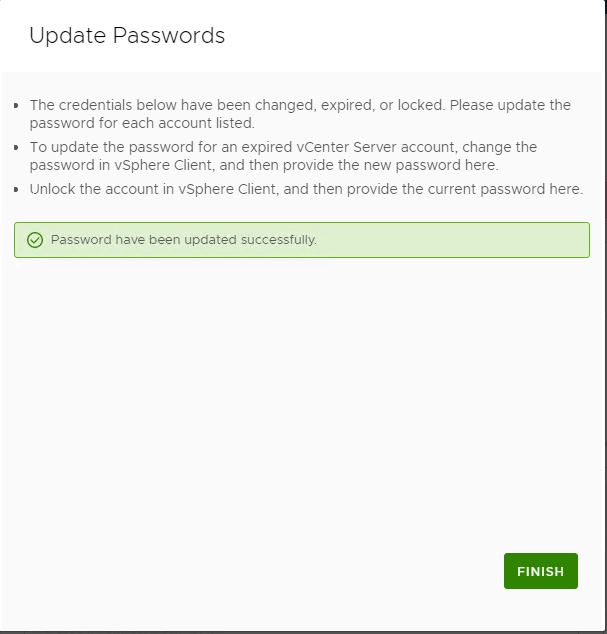Click the green success checkmark icon
The image size is (607, 634).
pos(35,240)
